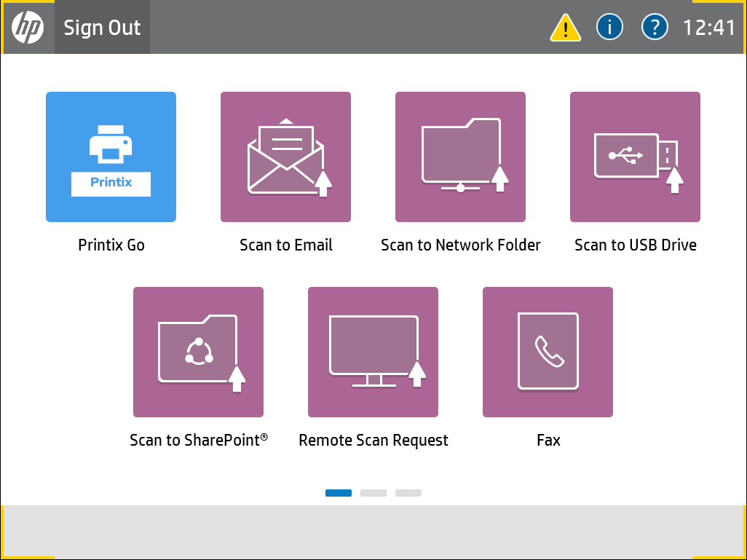This screenshot has height=560, width=747.
Task: Jump to the third home screen page indicator
Action: pos(408,493)
